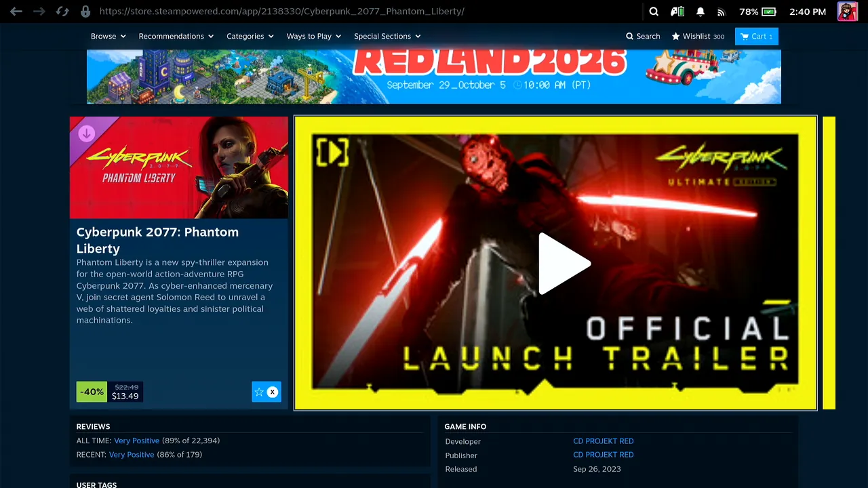Open the Categories dropdown
The height and width of the screenshot is (488, 868).
tap(250, 36)
